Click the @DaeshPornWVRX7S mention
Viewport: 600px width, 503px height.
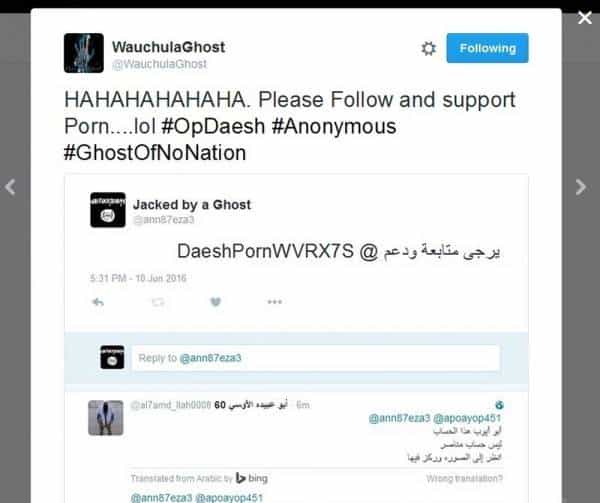[x=277, y=251]
